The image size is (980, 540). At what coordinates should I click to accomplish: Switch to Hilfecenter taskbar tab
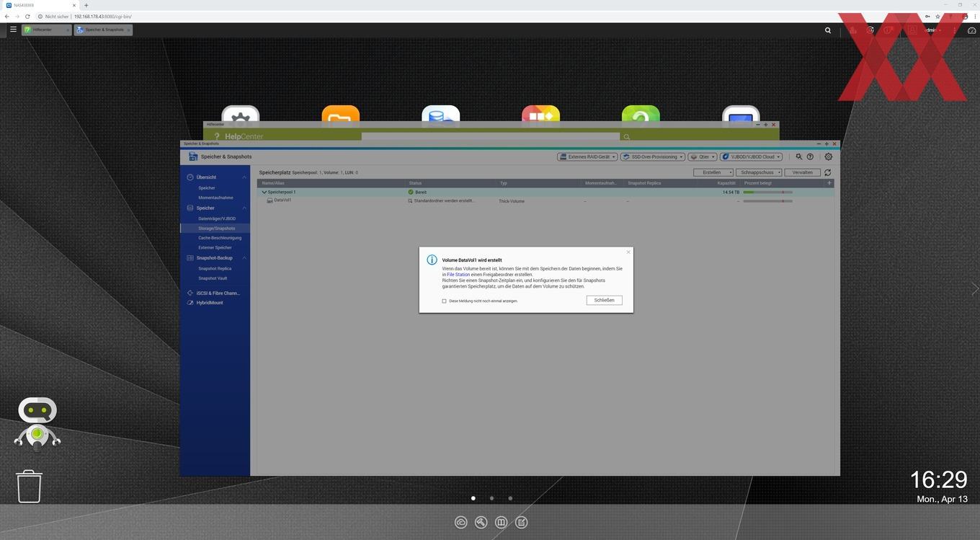pos(46,30)
